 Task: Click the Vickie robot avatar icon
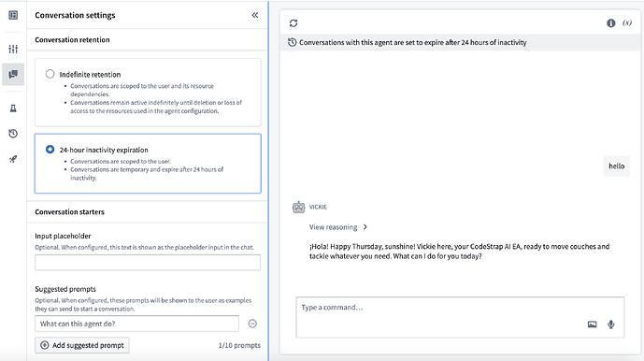pos(298,207)
